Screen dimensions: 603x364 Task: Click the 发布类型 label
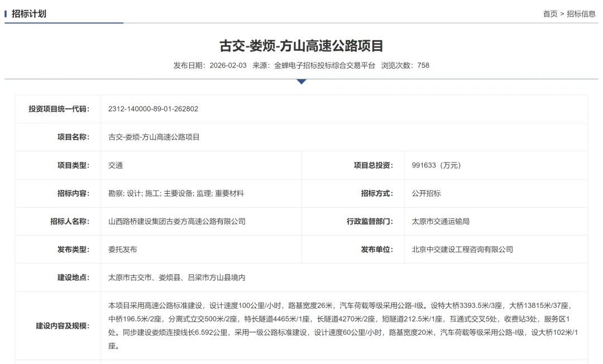click(74, 250)
